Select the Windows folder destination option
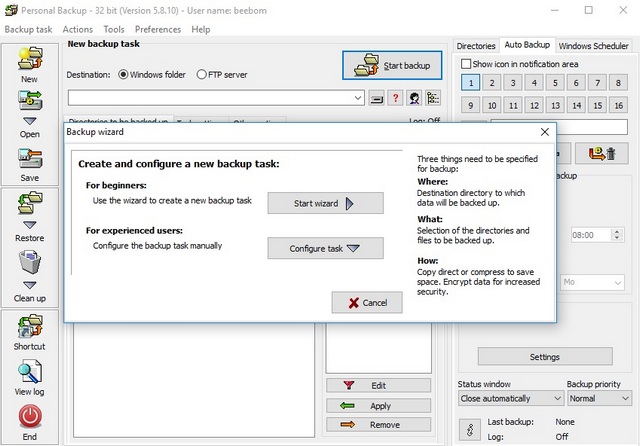The image size is (640, 446). [152, 75]
